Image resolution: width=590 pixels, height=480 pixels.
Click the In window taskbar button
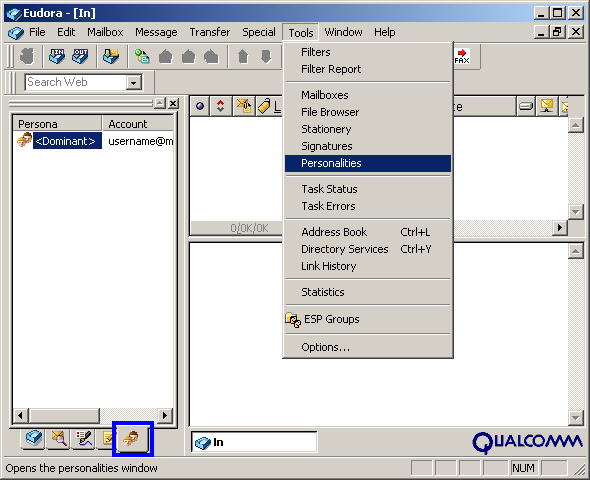[254, 442]
